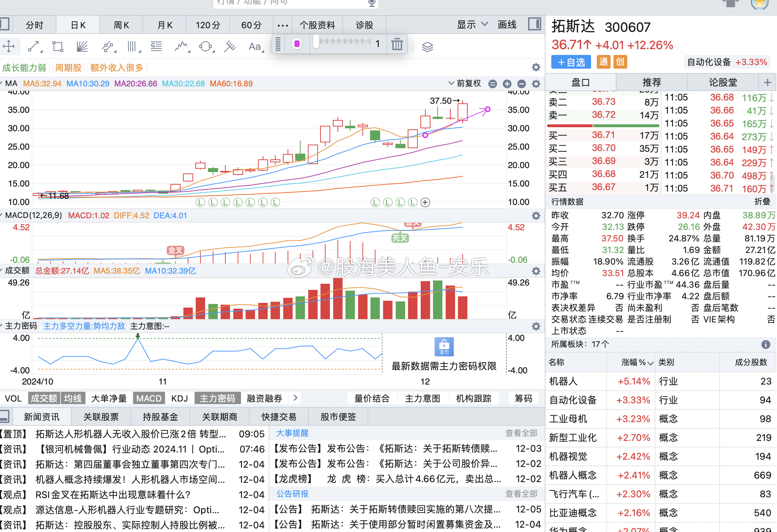Viewport: 777px width, 532px height.
Task: Click info icon beside 所属板块
Action: (765, 344)
